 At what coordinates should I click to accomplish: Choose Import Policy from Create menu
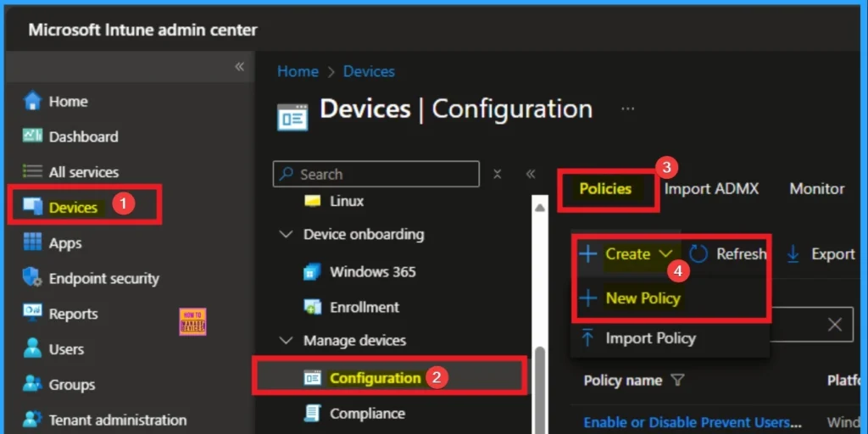[650, 338]
